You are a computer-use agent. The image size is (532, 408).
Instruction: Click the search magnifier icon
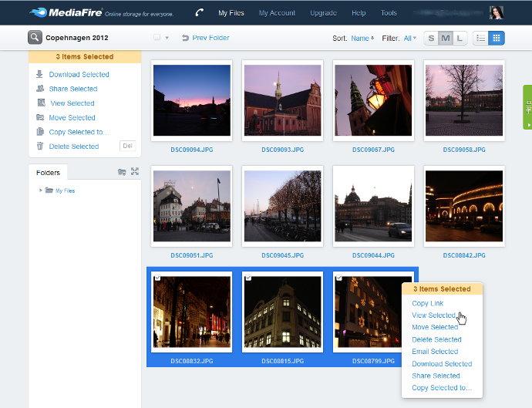click(x=35, y=37)
